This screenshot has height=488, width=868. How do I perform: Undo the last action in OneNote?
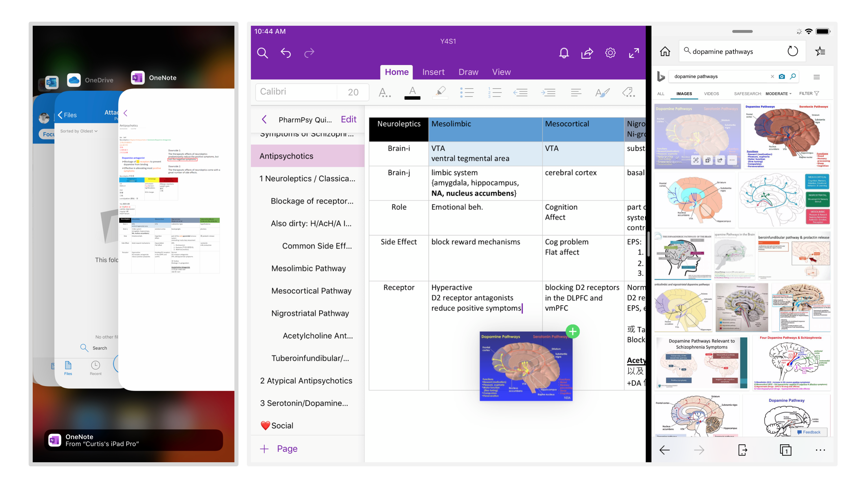point(285,53)
